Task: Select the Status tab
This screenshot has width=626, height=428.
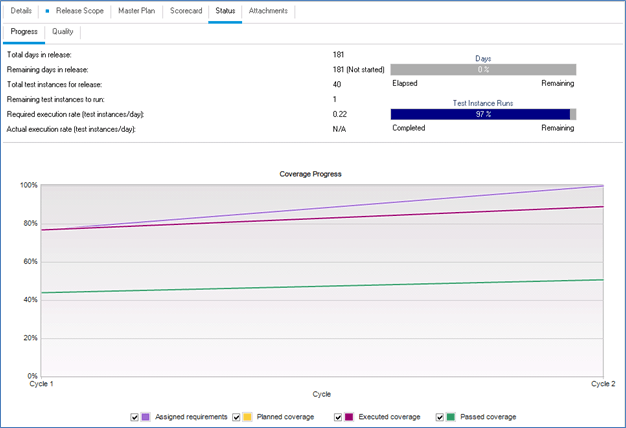Action: (226, 10)
